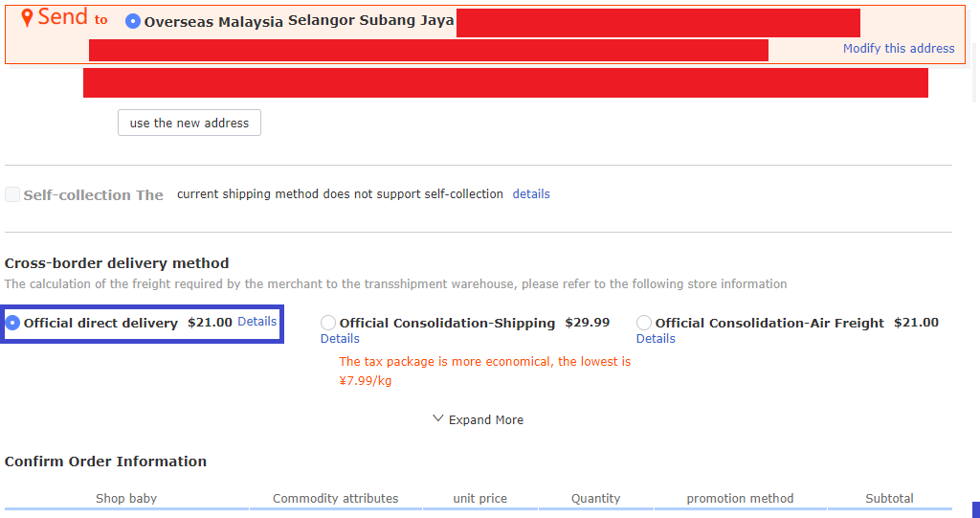Click the Quantity column header
Viewport: 980px width, 518px height.
click(595, 499)
